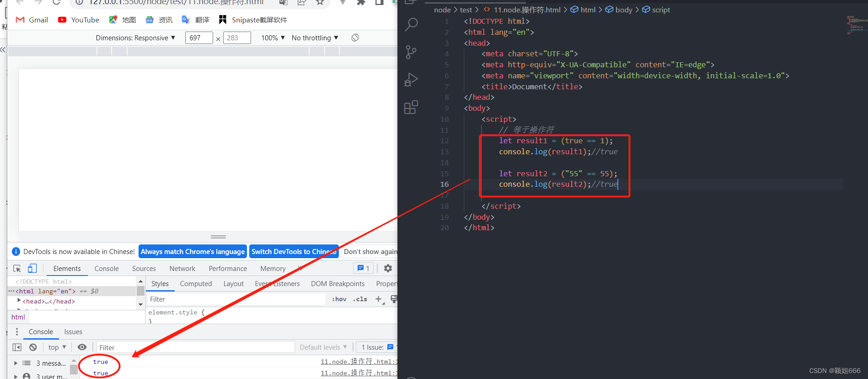Open VS Code Run and Debug icon
The height and width of the screenshot is (379, 868).
411,80
